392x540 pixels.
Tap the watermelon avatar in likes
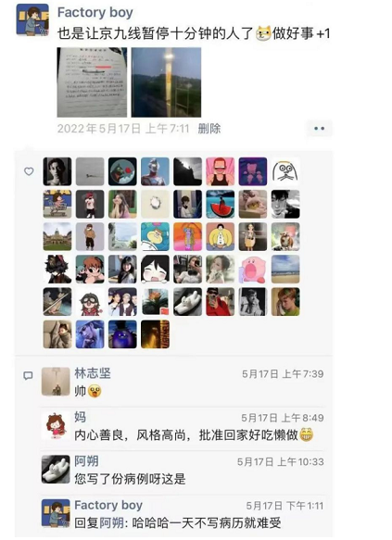click(221, 204)
